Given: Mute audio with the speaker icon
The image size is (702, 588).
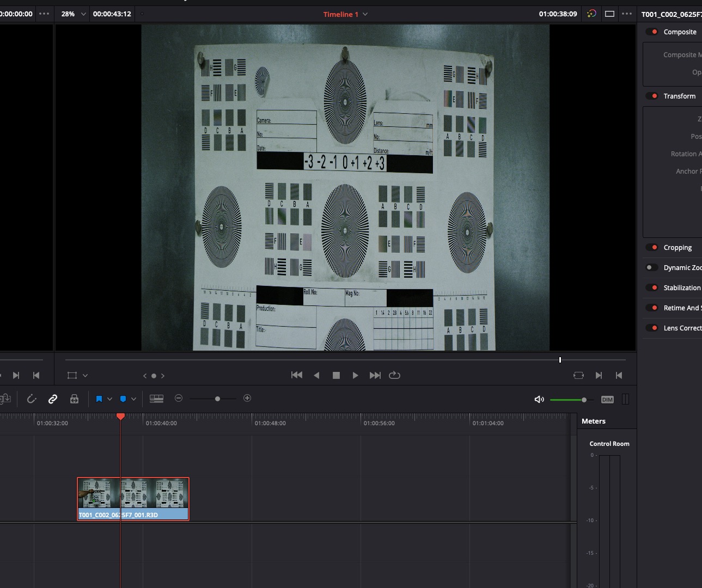Looking at the screenshot, I should (539, 400).
